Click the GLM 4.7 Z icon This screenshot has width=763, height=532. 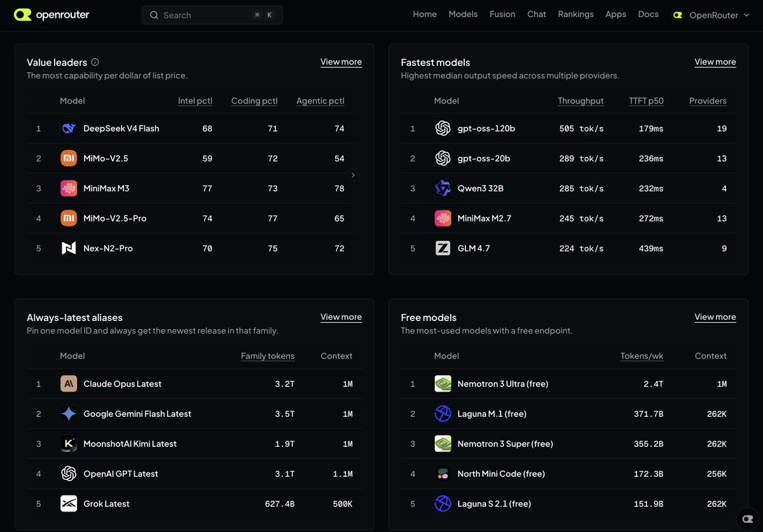[x=443, y=248]
